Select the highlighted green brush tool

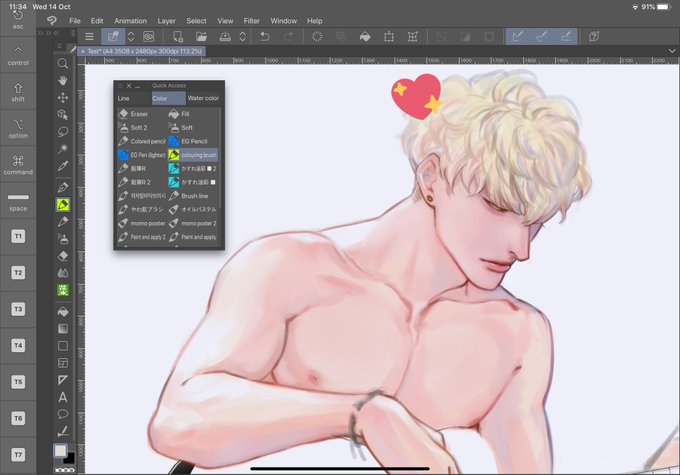pos(63,205)
